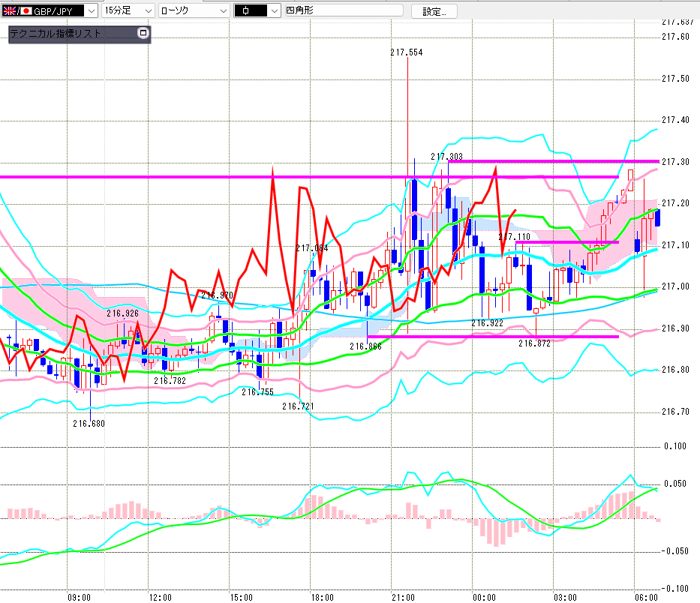
Task: Click the 216.872 price label
Action: click(534, 343)
